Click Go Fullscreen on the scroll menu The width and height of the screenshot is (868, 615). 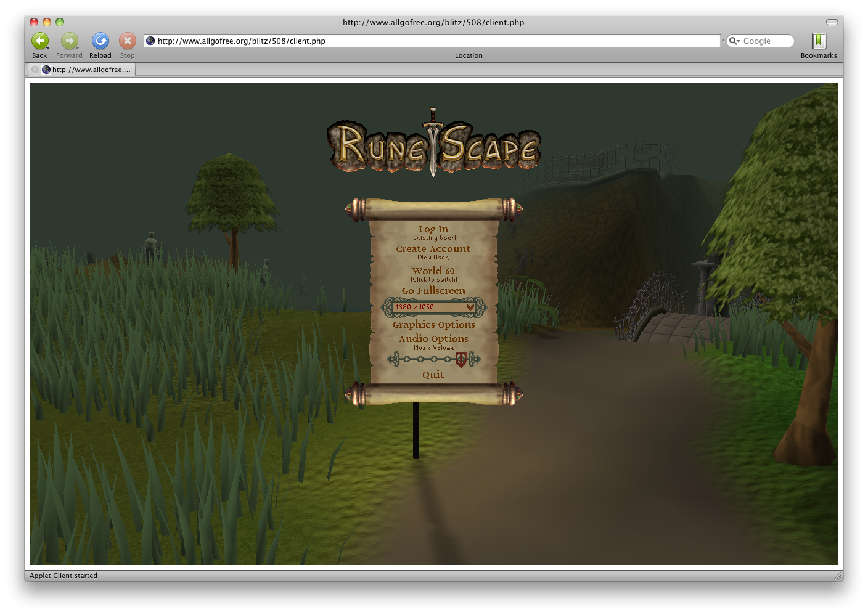433,291
